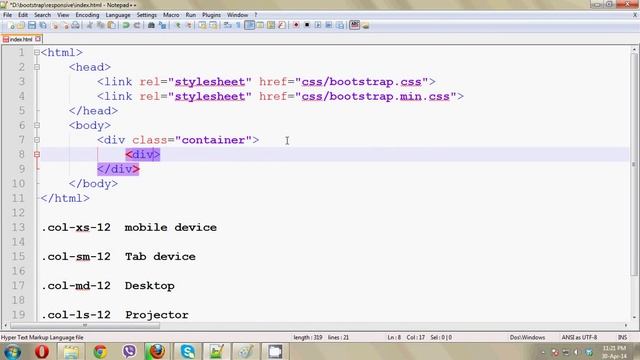Image resolution: width=640 pixels, height=360 pixels.
Task: Open the View menu
Action: 63,15
